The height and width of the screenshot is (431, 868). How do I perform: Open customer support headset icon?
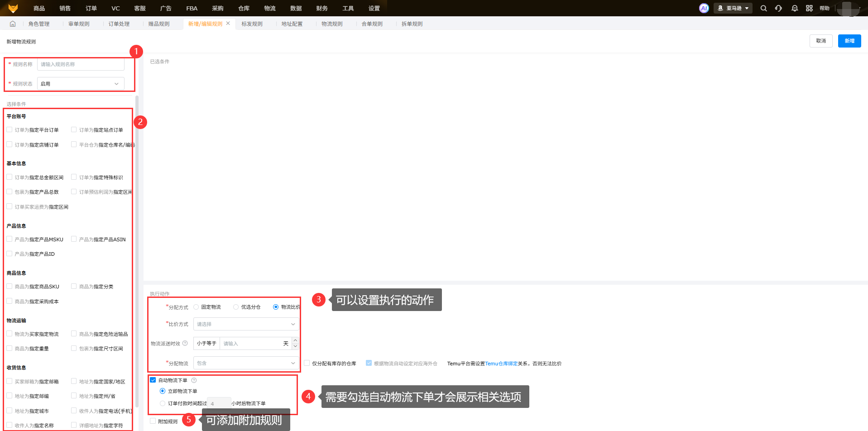(778, 8)
